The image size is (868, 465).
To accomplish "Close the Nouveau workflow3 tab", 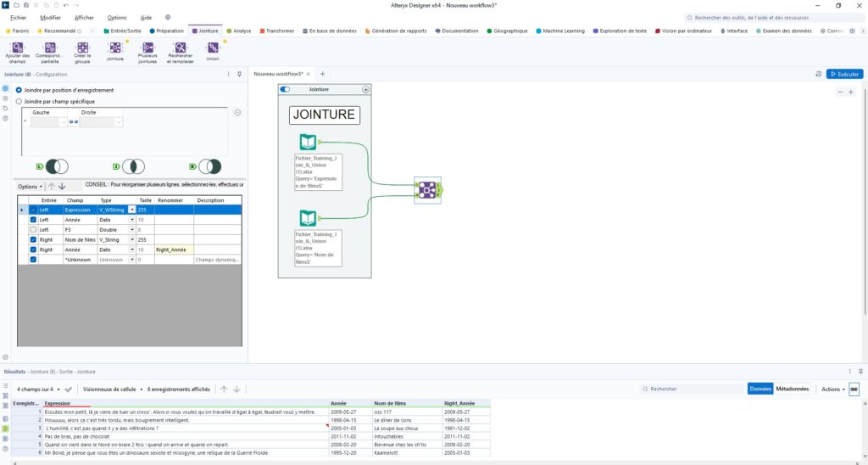I will [x=309, y=74].
